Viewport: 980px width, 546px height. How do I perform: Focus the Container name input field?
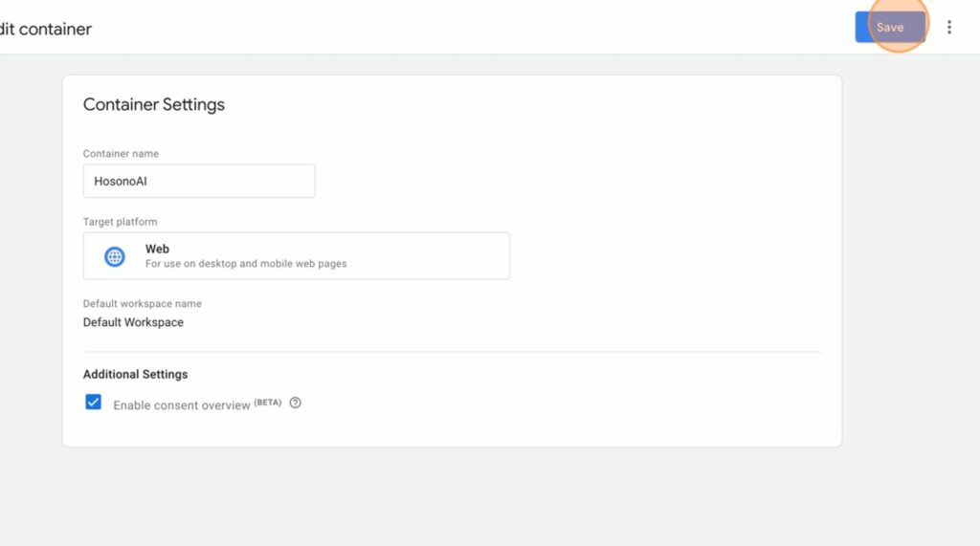pyautogui.click(x=199, y=181)
